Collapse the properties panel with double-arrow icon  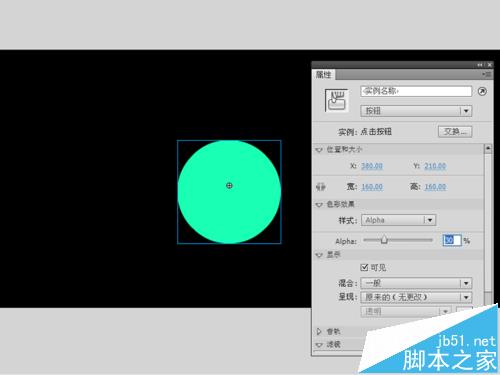pos(480,65)
